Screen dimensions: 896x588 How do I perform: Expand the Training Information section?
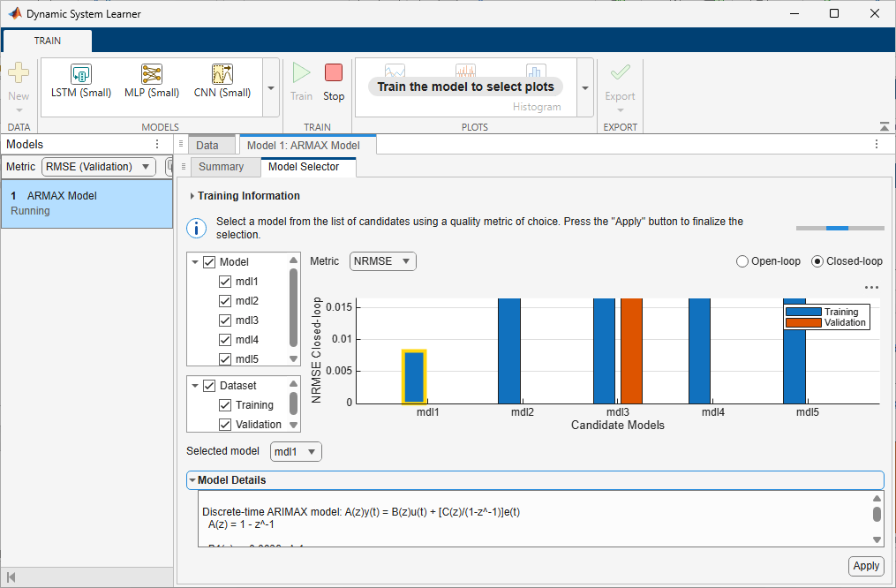(192, 196)
